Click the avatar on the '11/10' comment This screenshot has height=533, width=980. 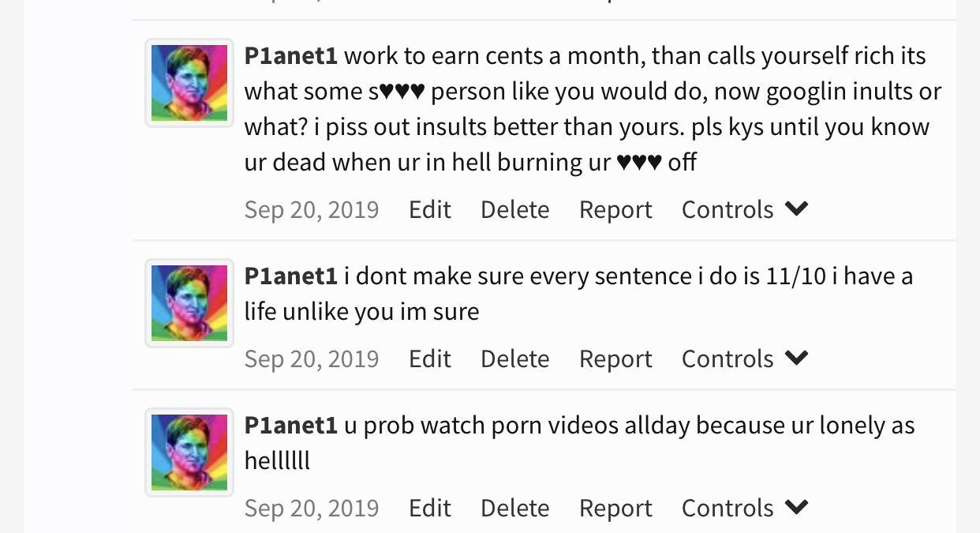[x=189, y=303]
